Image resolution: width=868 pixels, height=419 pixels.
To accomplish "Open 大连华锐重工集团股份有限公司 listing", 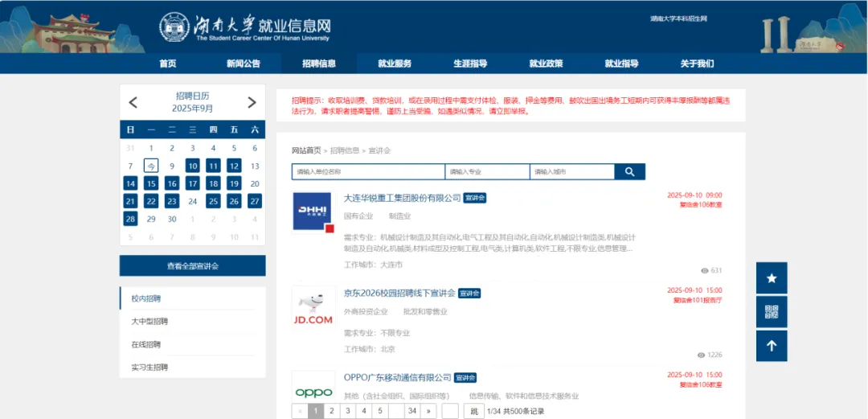I will pos(403,198).
